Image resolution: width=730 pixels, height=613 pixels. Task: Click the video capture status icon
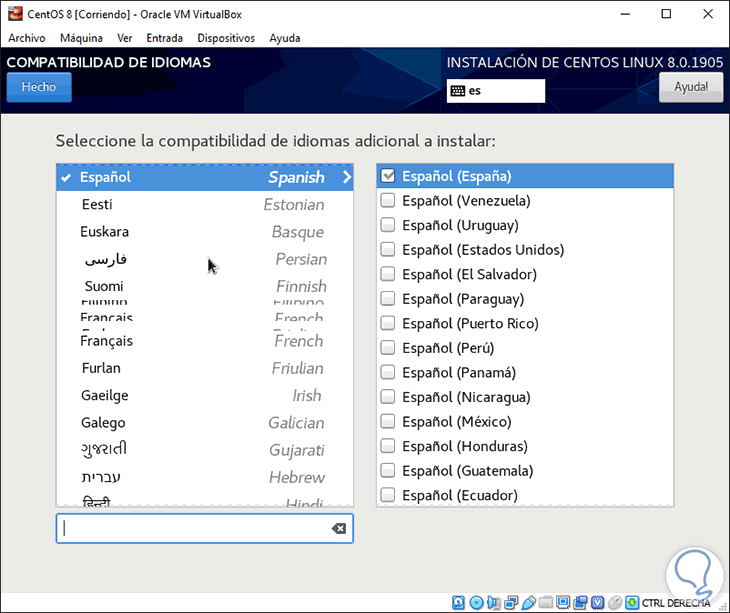(580, 602)
